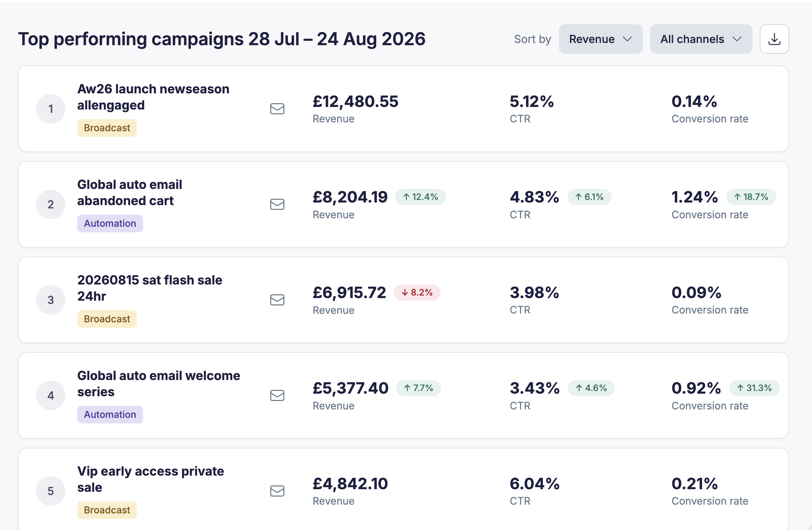This screenshot has height=530, width=812.
Task: Click the 31.3% conversion rate increase badge
Action: [x=754, y=388]
